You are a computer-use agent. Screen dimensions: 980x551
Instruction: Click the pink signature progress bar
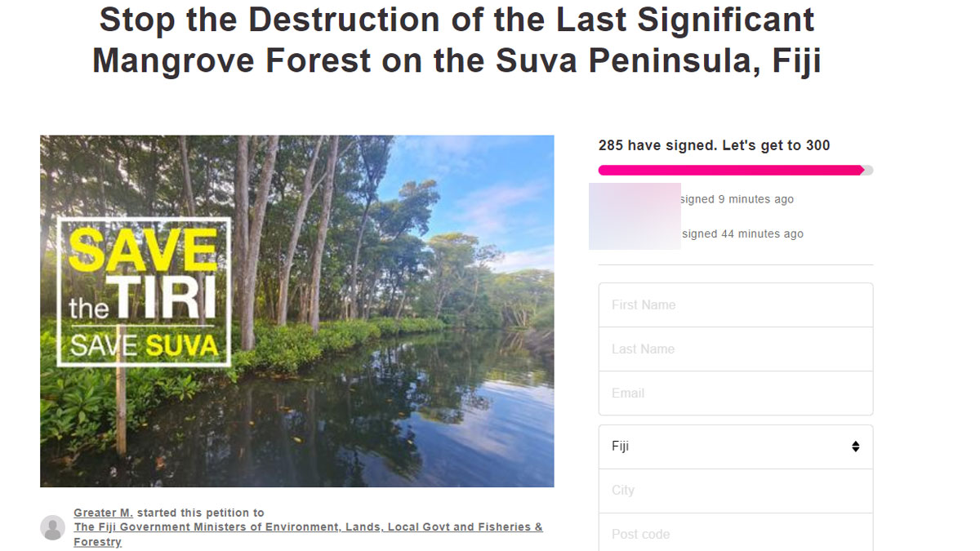(730, 170)
